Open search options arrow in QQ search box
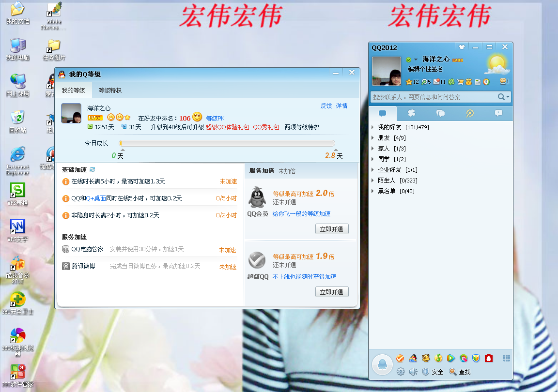 pyautogui.click(x=508, y=97)
